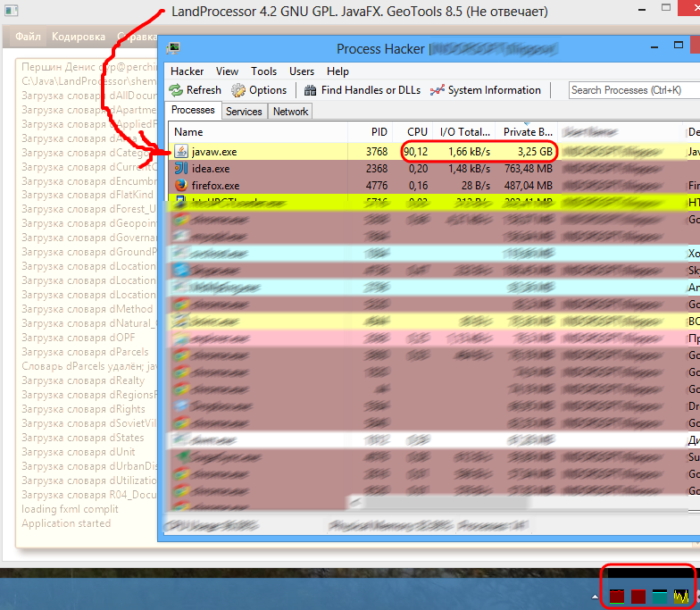Click 'Application started' log line

(x=66, y=523)
